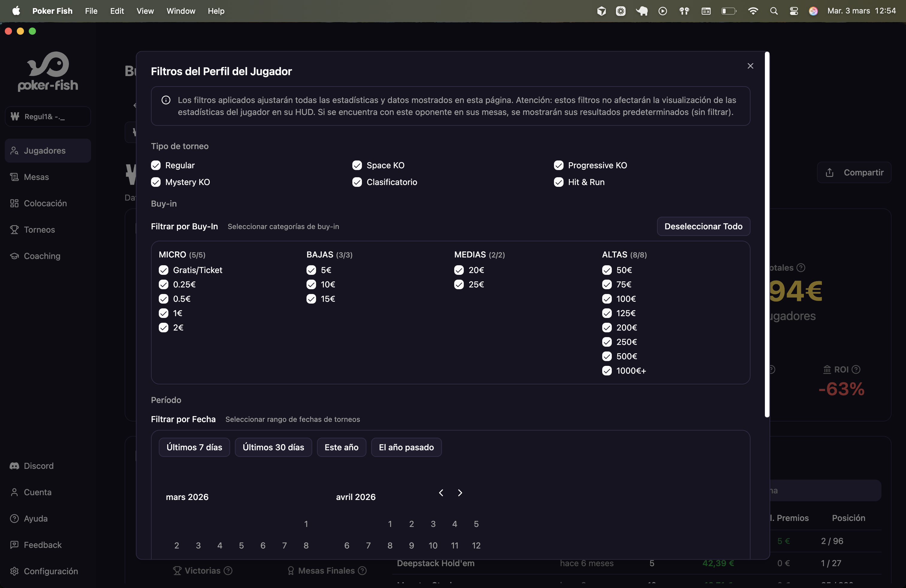
Task: Select day 10 in avril 2026
Action: (433, 545)
